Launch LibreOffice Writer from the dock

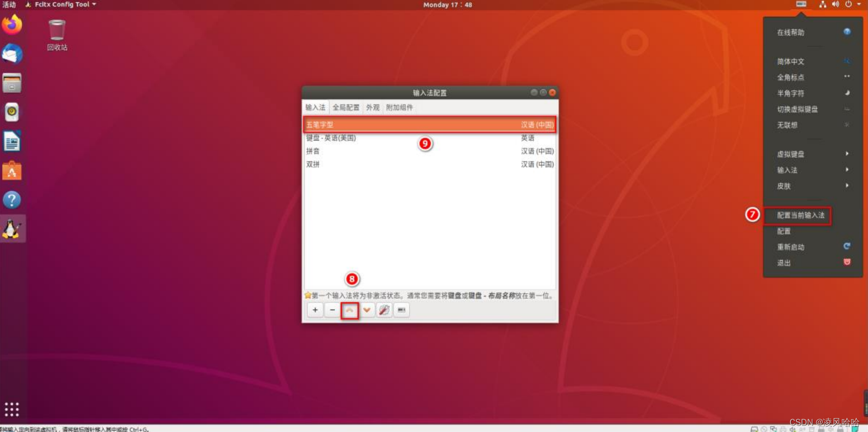(12, 141)
